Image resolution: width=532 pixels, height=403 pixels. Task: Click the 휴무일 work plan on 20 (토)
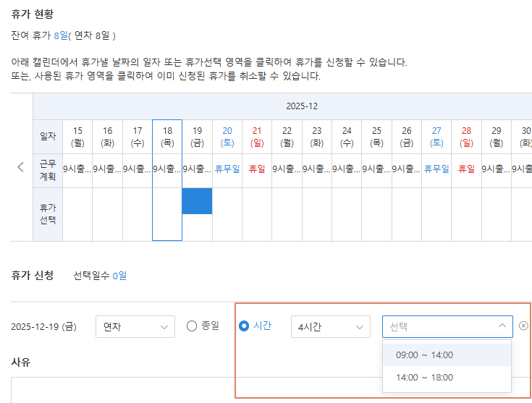(x=227, y=169)
